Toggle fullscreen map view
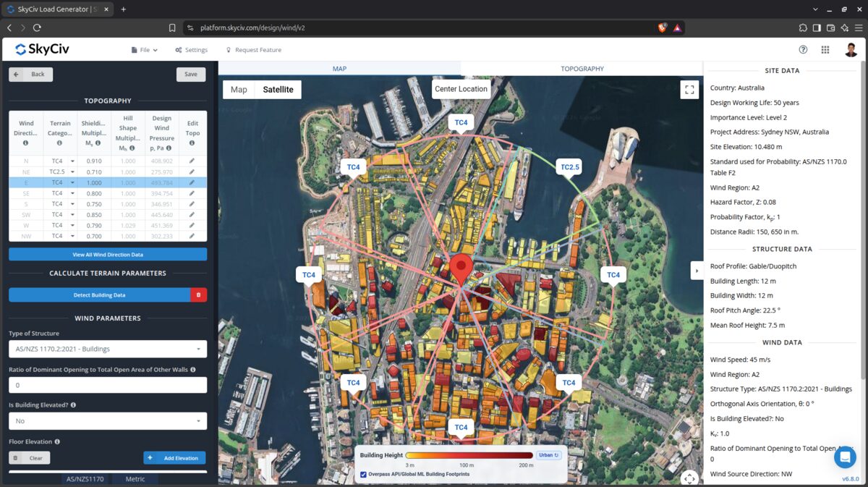The width and height of the screenshot is (868, 487). [x=689, y=90]
